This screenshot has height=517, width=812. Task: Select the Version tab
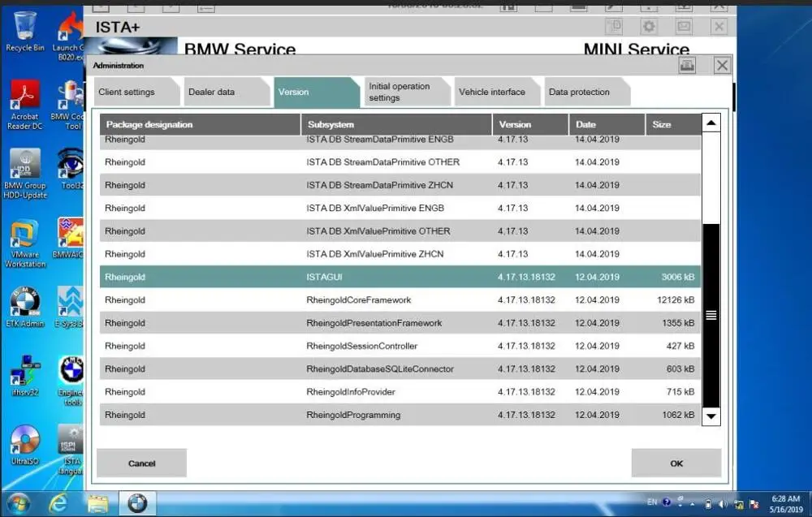tap(316, 92)
